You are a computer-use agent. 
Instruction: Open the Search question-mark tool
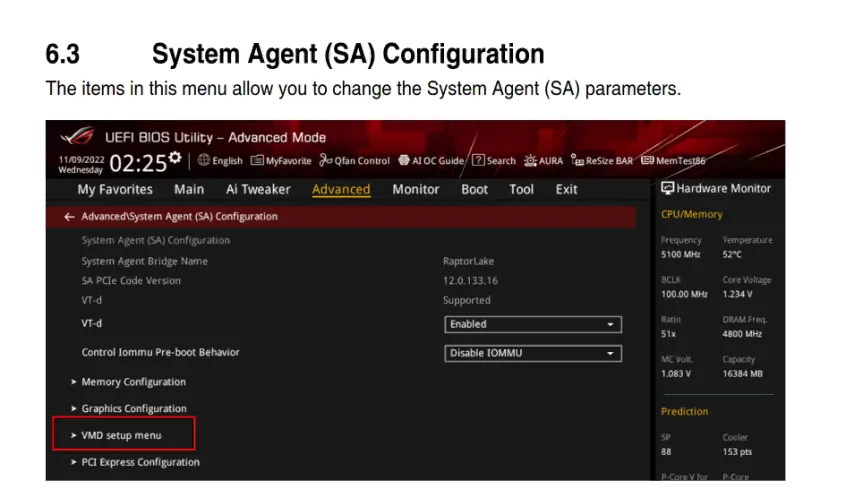[478, 160]
